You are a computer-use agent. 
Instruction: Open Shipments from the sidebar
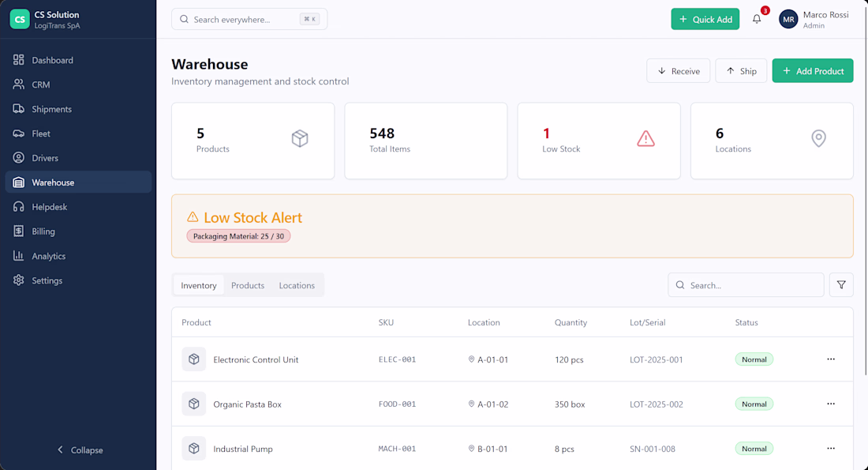(51, 109)
